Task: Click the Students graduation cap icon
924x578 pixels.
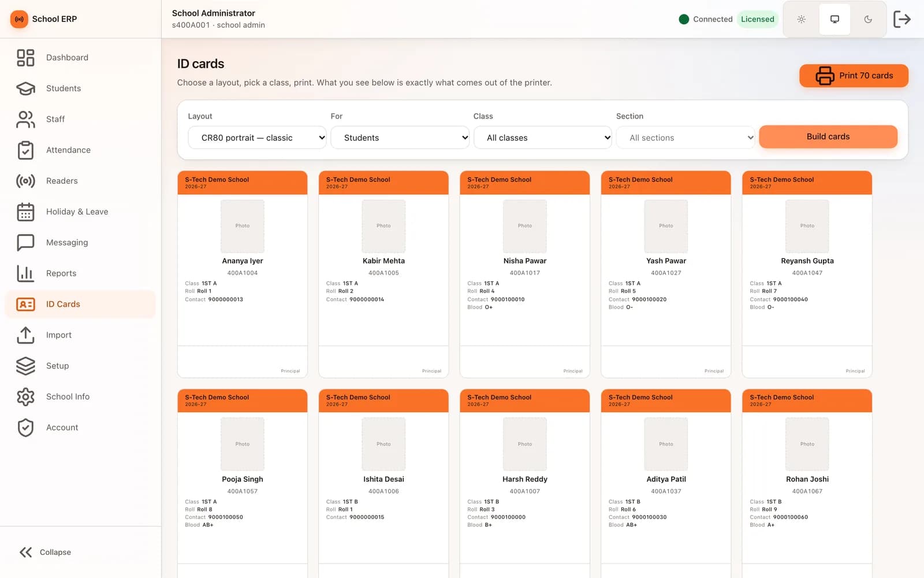Action: tap(25, 88)
